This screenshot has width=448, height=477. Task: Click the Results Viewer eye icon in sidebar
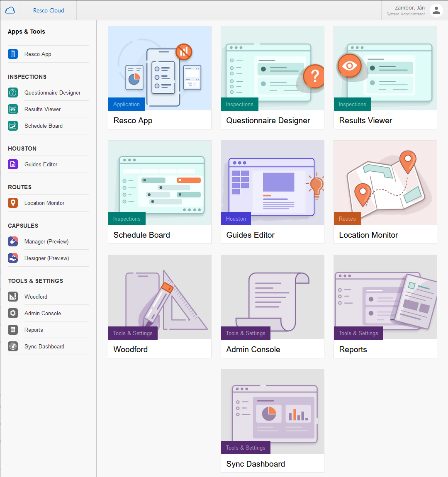click(13, 109)
